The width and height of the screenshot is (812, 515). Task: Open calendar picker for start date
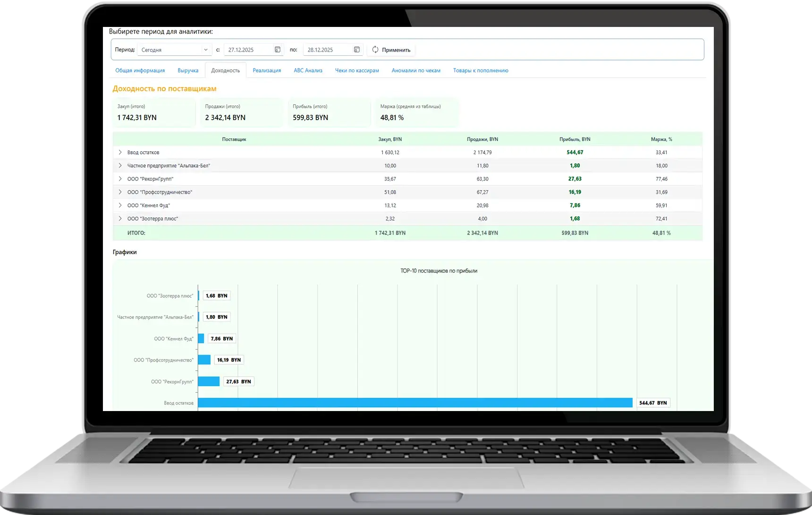coord(278,50)
